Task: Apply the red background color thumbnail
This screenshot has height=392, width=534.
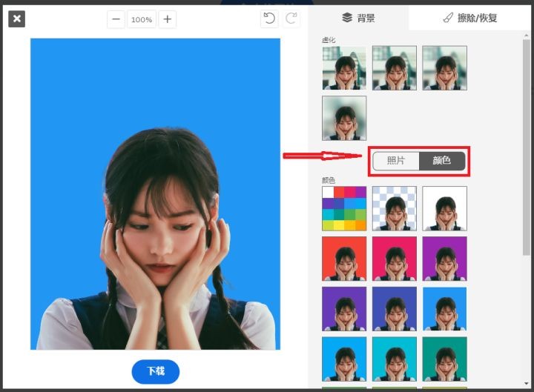Action: (344, 259)
